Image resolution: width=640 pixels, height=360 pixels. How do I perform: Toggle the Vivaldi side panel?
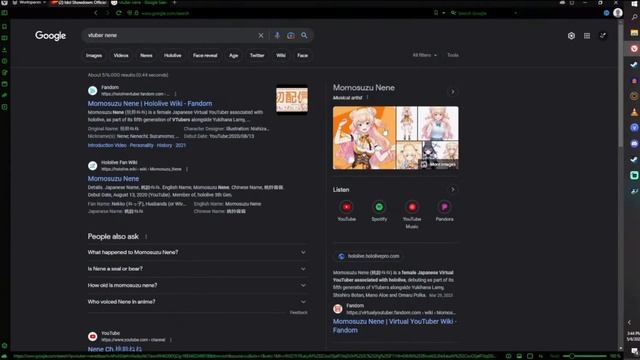[x=4, y=13]
